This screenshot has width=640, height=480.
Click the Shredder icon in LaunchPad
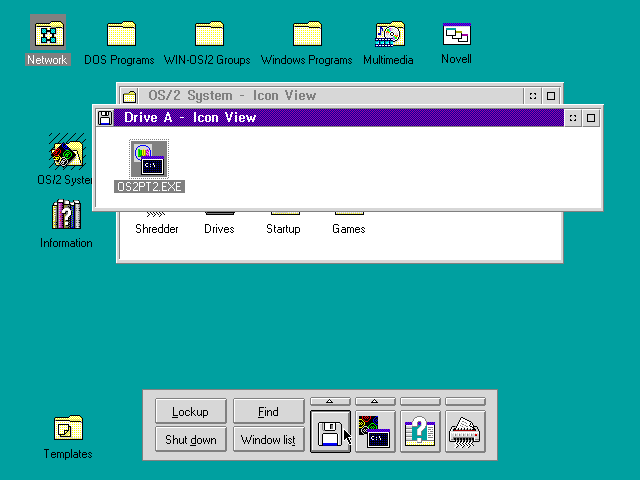click(x=465, y=432)
